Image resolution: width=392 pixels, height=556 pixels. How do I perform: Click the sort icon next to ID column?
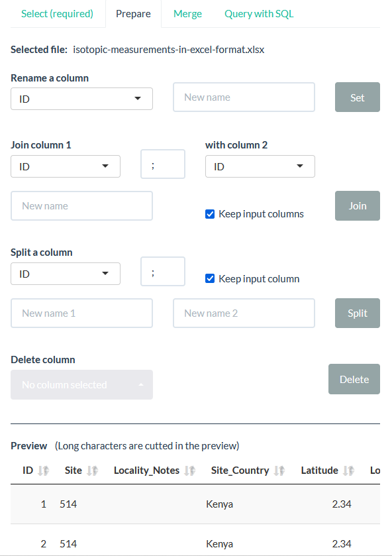[x=44, y=470]
